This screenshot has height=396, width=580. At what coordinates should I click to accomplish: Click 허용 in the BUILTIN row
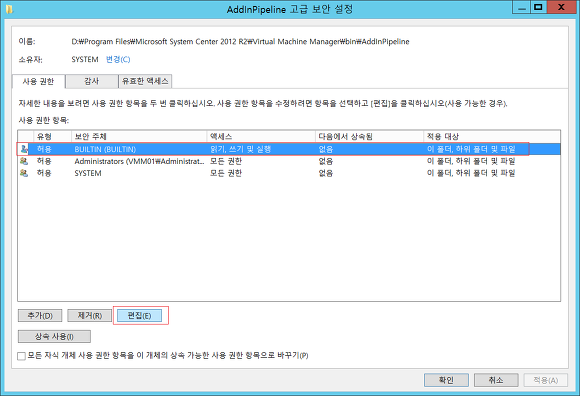coord(44,149)
